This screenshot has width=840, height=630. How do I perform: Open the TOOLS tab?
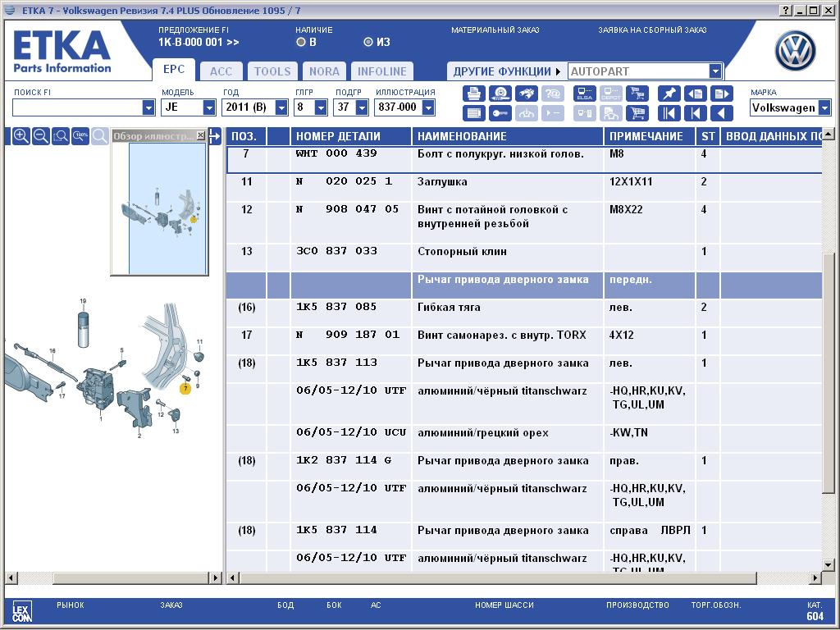click(272, 71)
